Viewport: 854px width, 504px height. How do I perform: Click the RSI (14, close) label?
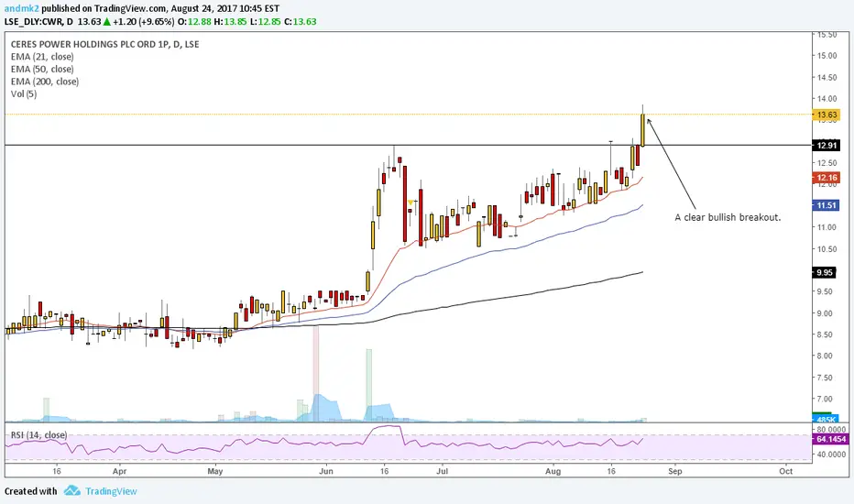[x=38, y=434]
